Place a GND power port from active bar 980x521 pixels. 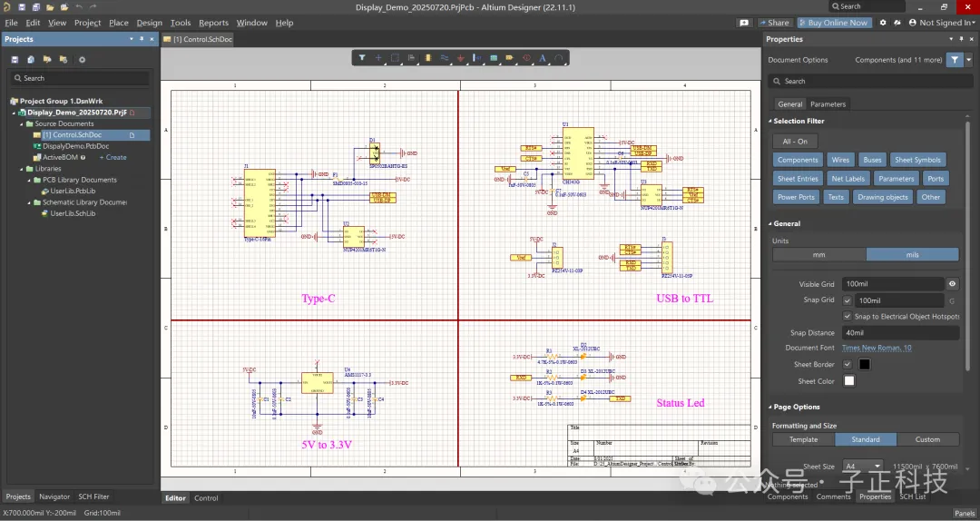[461, 57]
